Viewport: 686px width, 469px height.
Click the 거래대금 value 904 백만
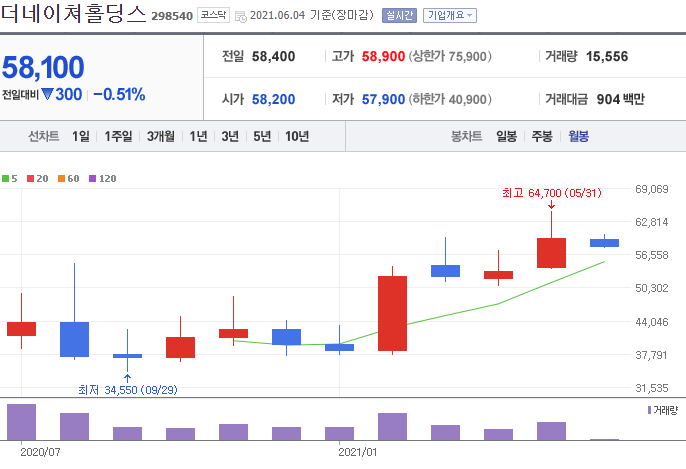(x=620, y=99)
